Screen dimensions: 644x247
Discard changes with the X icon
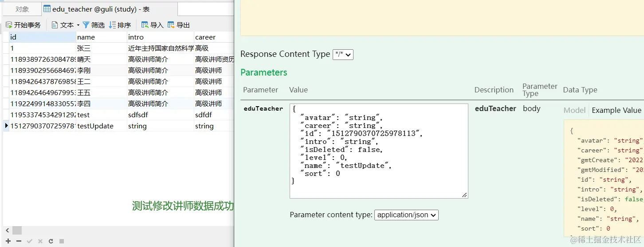[40, 241]
